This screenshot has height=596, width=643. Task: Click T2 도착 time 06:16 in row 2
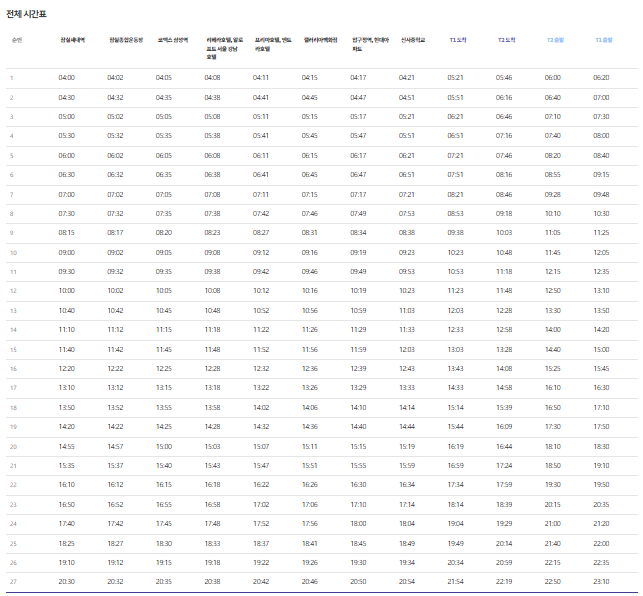[x=504, y=98]
